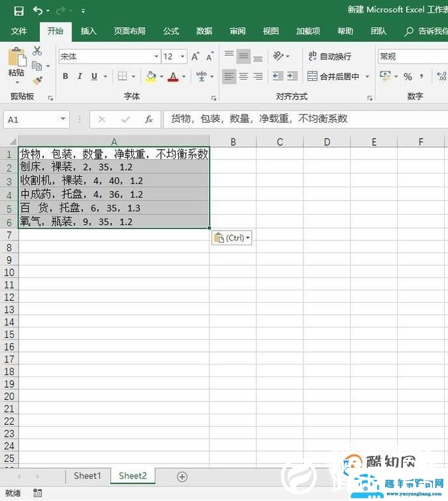Click the Paste clipboard icon
448x501 pixels.
tap(17, 58)
